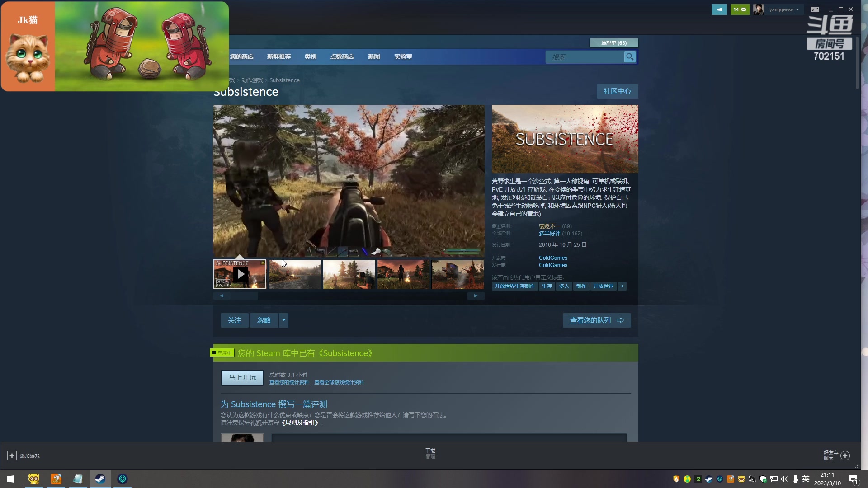Click the search magnifier icon
The image size is (868, 488).
tap(630, 57)
